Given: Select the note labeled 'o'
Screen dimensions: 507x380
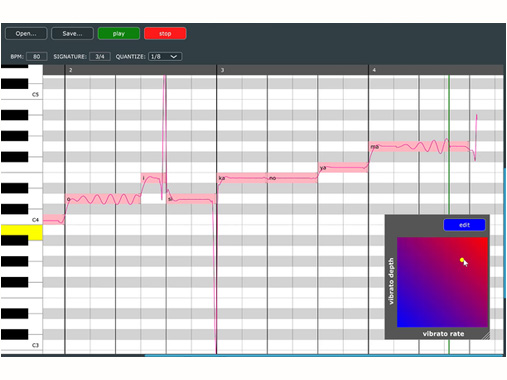Looking at the screenshot, I should (103, 199).
